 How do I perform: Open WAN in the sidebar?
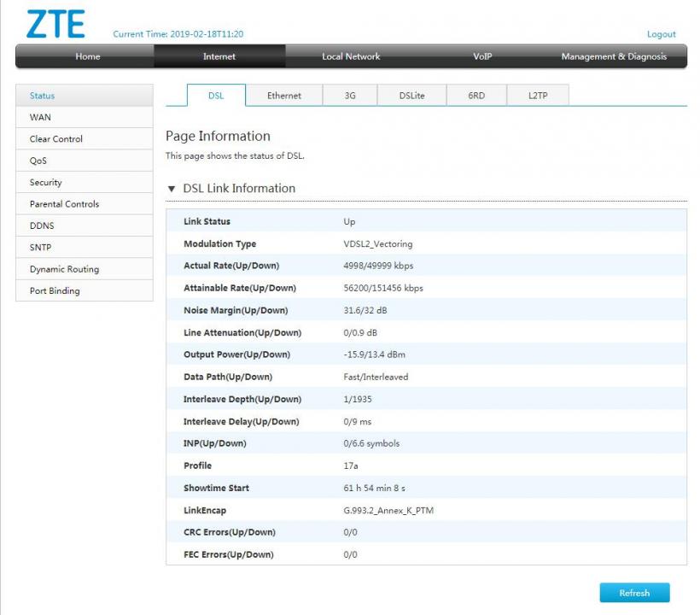[40, 117]
